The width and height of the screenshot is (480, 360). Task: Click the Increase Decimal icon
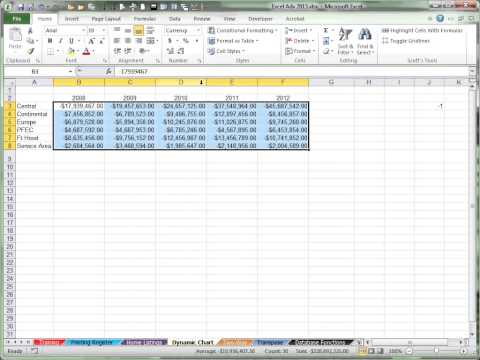(x=170, y=51)
